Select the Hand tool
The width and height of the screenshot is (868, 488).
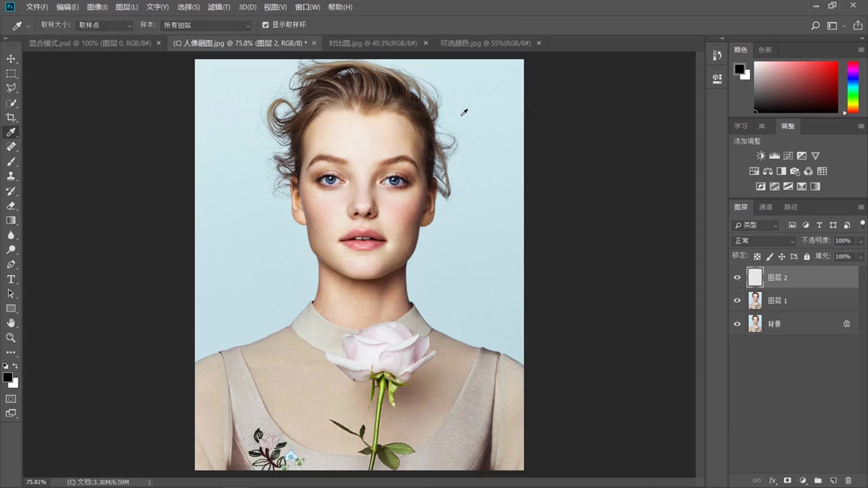(11, 323)
